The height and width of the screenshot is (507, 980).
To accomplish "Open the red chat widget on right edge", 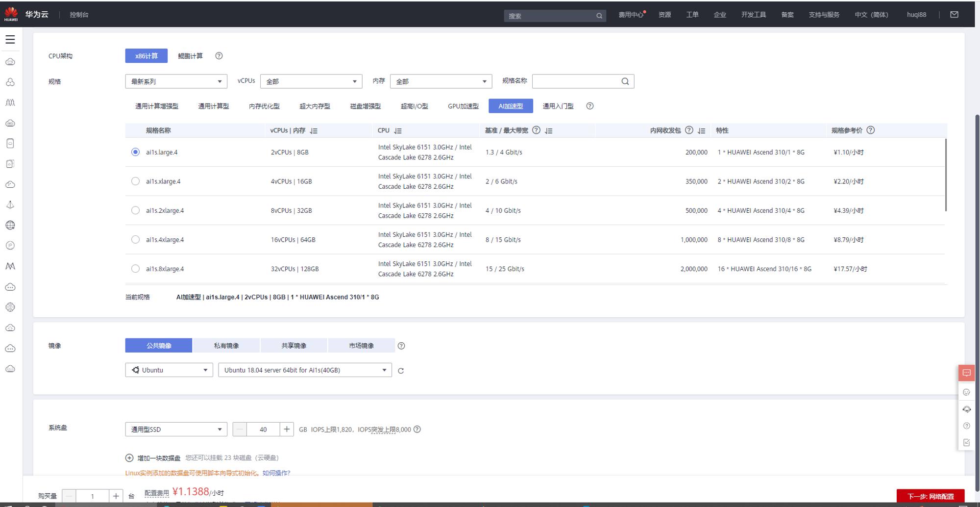I will (966, 373).
